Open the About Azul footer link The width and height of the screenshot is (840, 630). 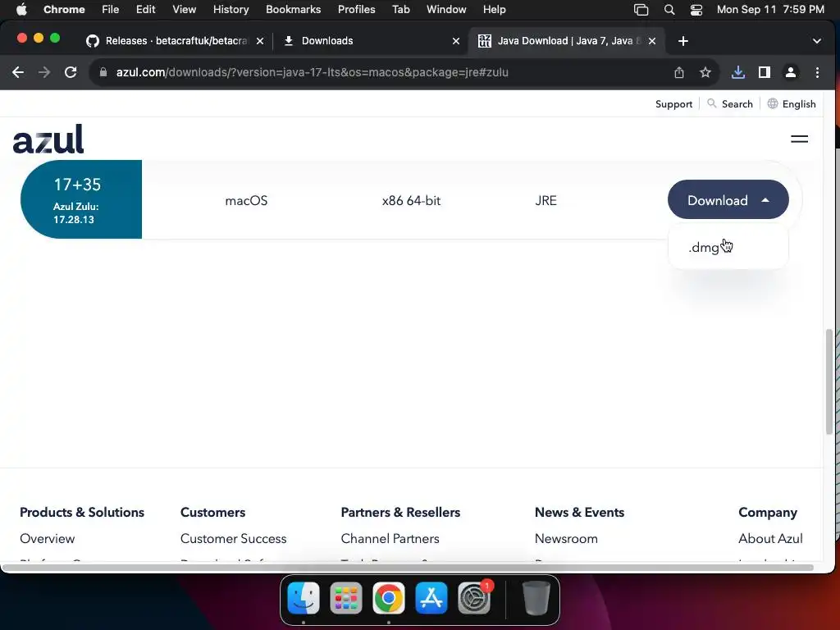[770, 538]
